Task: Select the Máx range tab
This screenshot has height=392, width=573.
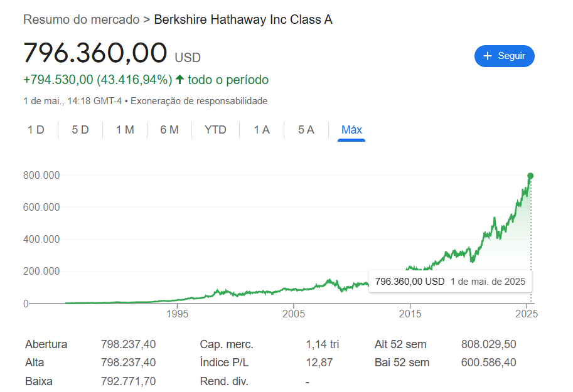Action: tap(351, 130)
